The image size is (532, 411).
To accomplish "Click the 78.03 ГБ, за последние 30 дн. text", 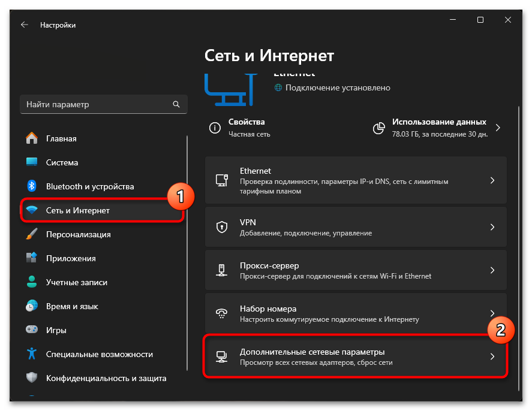I will point(440,134).
